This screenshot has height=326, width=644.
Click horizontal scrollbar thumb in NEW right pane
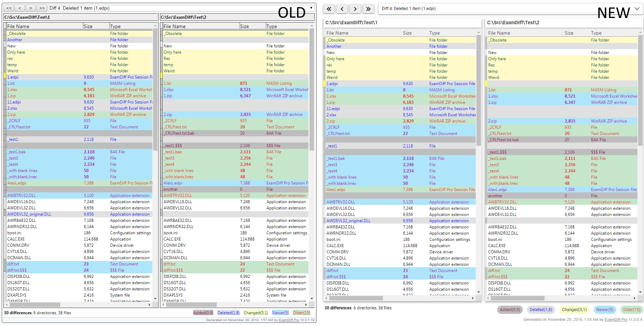tap(518, 298)
